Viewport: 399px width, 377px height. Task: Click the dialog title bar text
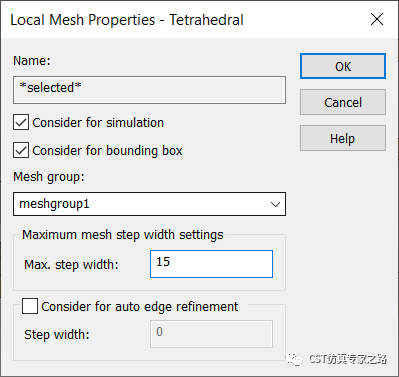(127, 20)
